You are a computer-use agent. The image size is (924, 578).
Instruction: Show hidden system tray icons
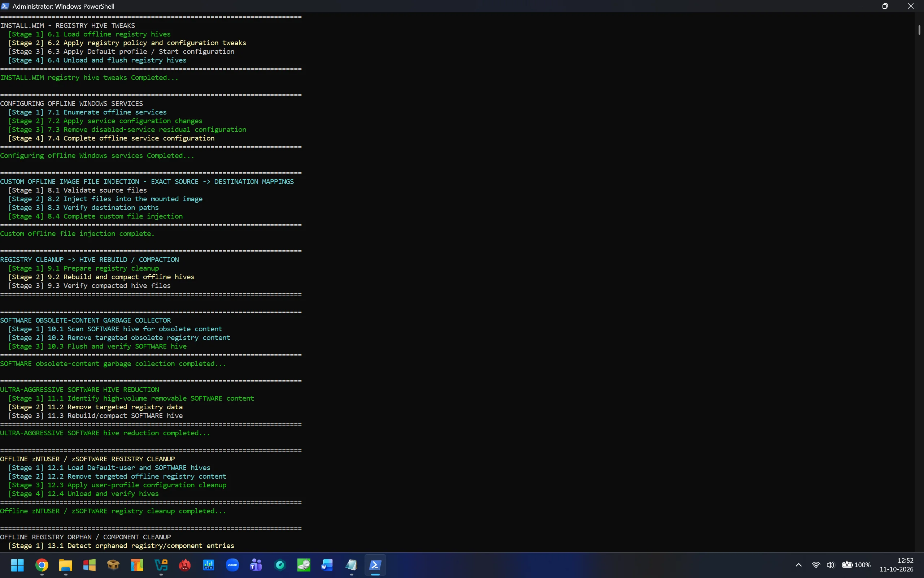[798, 565]
